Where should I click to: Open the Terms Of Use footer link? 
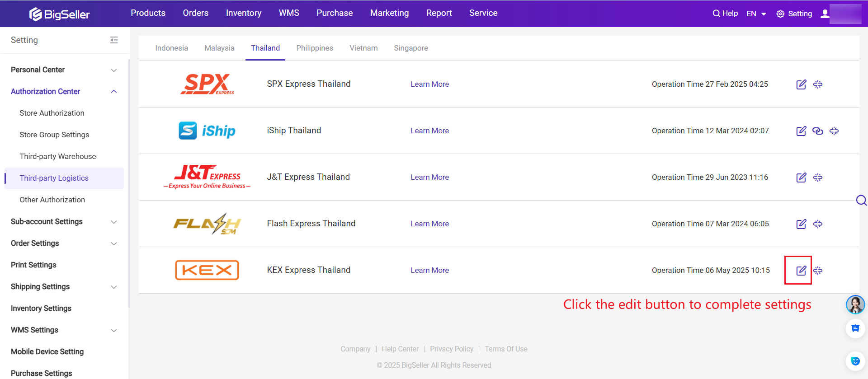(506, 349)
